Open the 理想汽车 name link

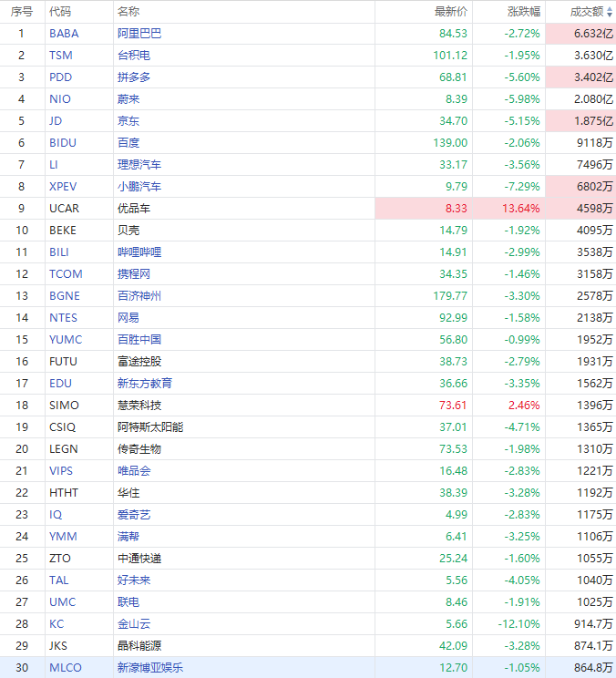tap(139, 165)
